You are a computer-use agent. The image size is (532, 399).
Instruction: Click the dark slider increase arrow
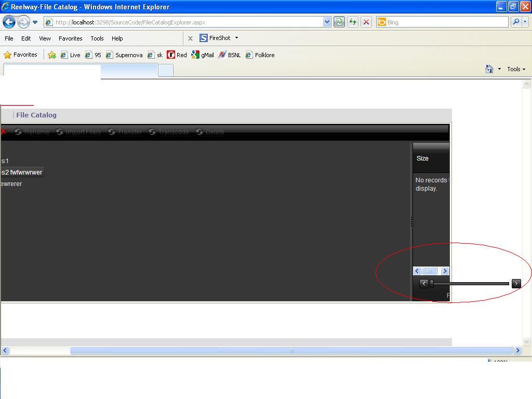click(516, 283)
